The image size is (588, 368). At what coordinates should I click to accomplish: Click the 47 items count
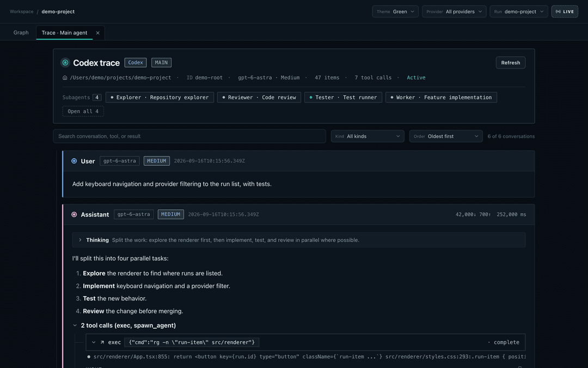click(327, 78)
